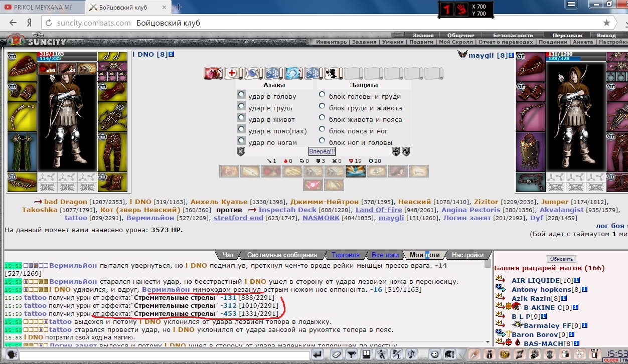Activate the highlighted blue combat technique
The width and height of the screenshot is (628, 364).
pyautogui.click(x=356, y=171)
